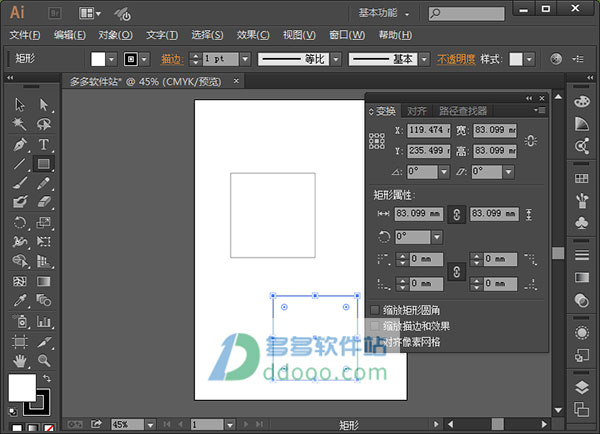
Task: Select the Pencil tool
Action: click(x=44, y=183)
